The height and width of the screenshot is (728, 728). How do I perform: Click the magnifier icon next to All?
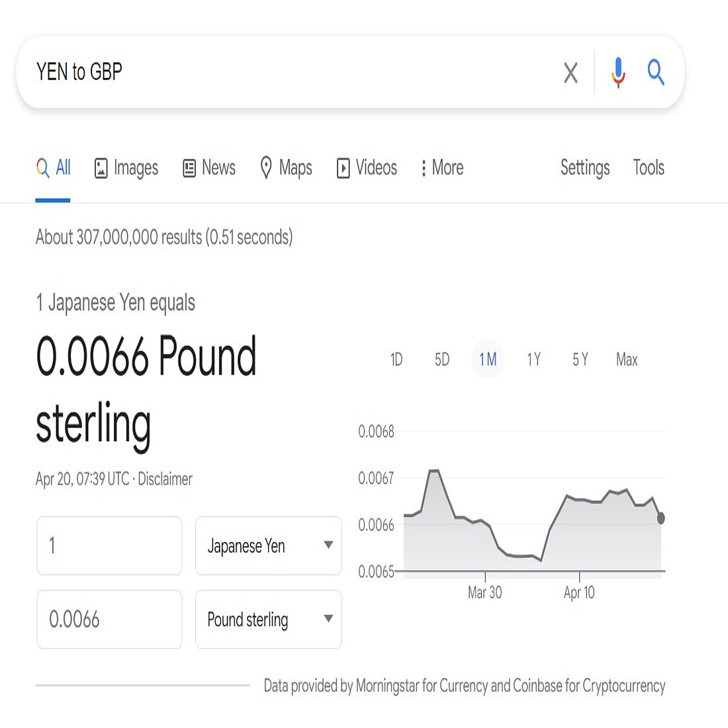(42, 167)
